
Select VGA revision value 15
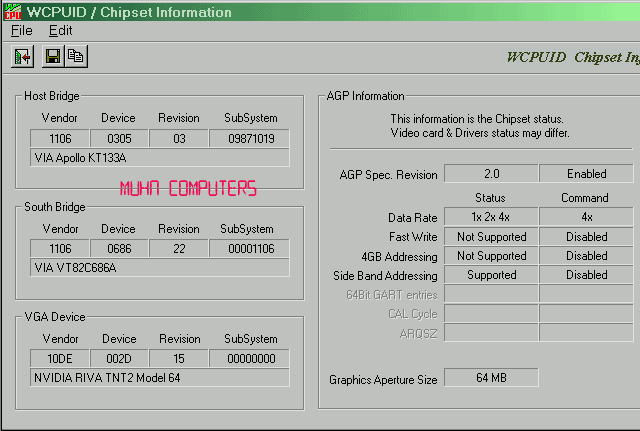pos(179,358)
